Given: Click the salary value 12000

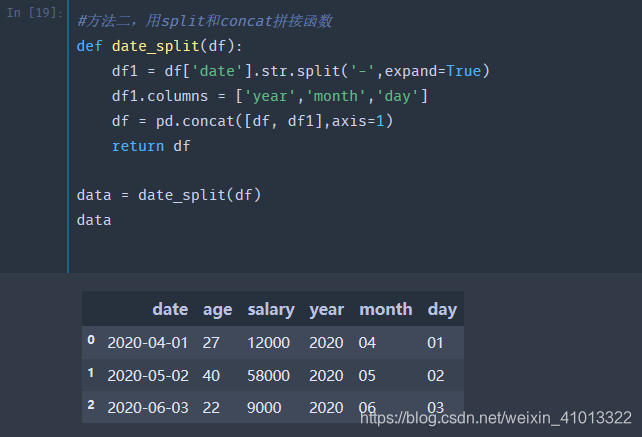Looking at the screenshot, I should tap(269, 343).
